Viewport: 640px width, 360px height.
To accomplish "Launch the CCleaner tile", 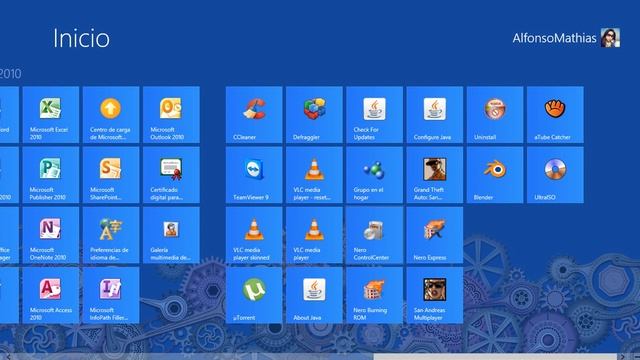I will click(254, 115).
